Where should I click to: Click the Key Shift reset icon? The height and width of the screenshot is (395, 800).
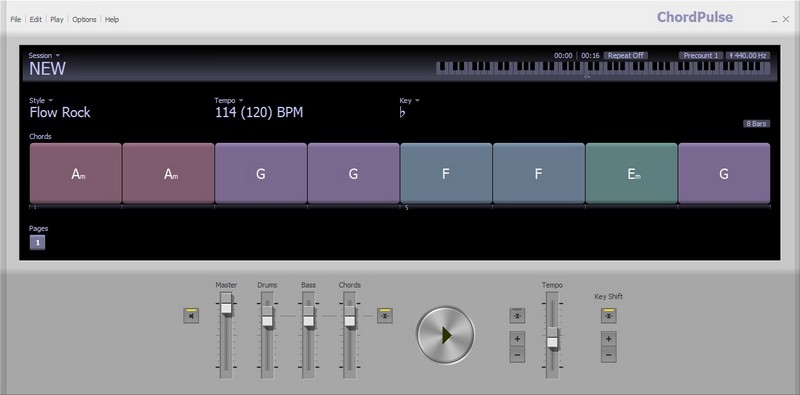click(x=609, y=316)
